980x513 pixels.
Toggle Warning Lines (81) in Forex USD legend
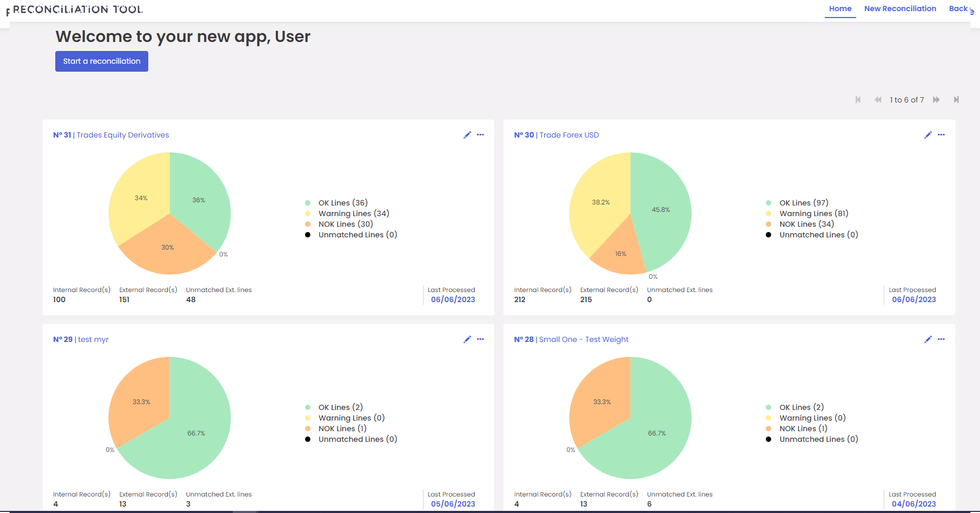click(x=813, y=213)
